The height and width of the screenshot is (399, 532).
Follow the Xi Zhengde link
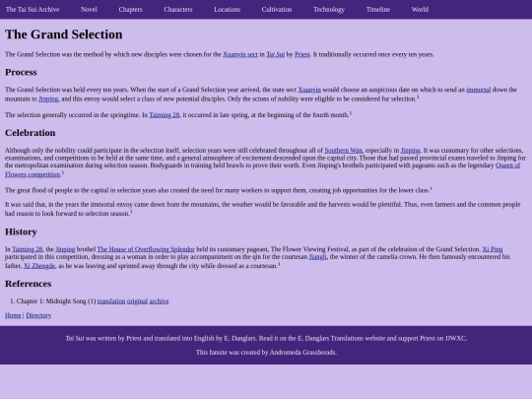(x=39, y=266)
